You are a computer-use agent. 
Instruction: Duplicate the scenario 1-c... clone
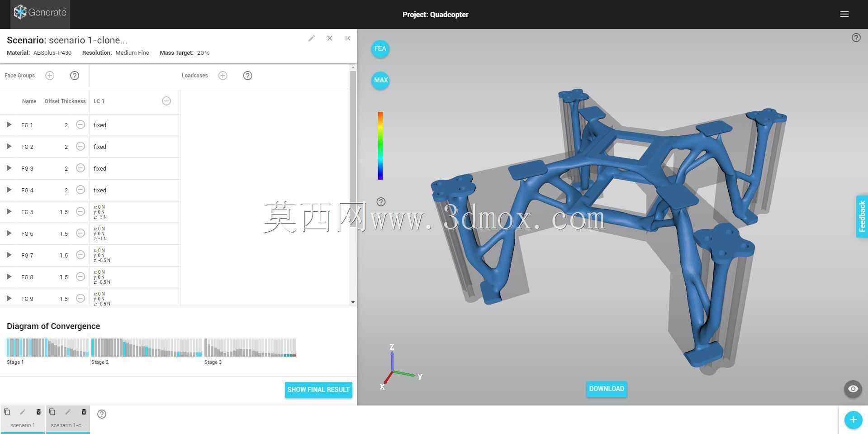tap(52, 412)
